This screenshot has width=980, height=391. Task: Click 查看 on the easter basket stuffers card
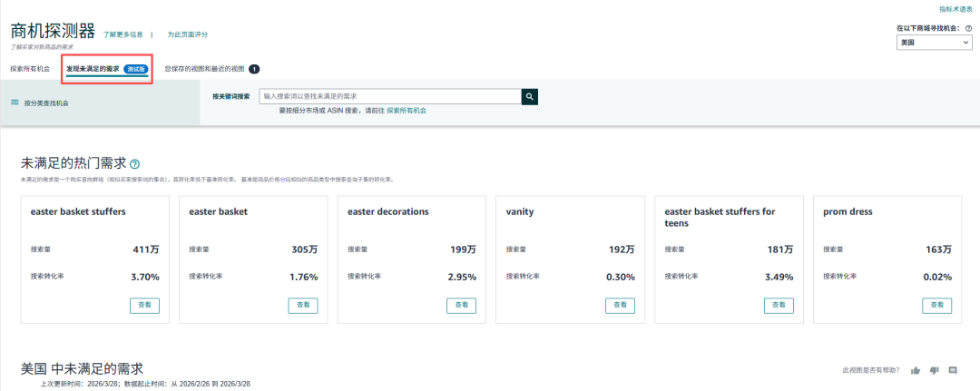(x=144, y=306)
